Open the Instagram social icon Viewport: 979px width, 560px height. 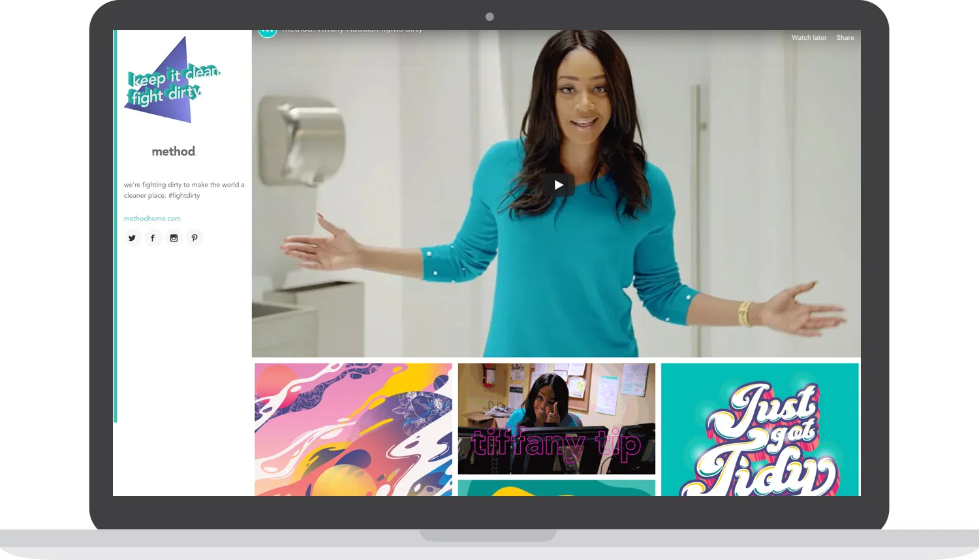click(x=174, y=238)
